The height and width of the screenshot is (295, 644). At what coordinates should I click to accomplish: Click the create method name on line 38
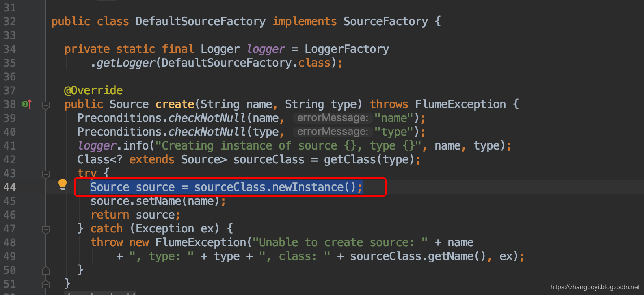tap(175, 104)
